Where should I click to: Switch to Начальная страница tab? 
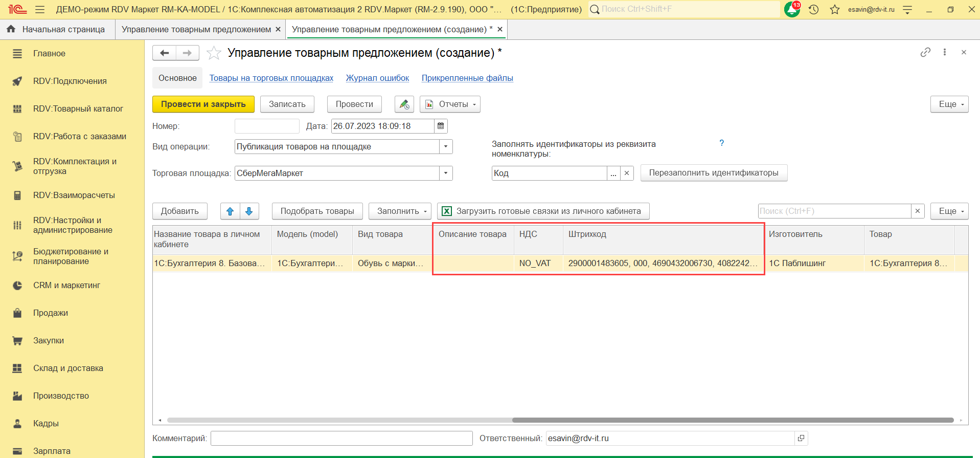(57, 29)
